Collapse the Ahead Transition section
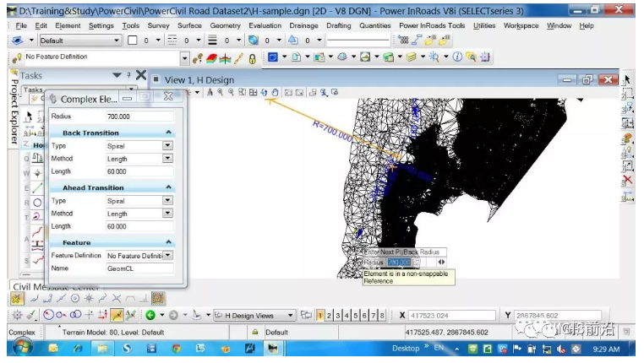Image resolution: width=644 pixels, height=363 pixels. (x=168, y=187)
